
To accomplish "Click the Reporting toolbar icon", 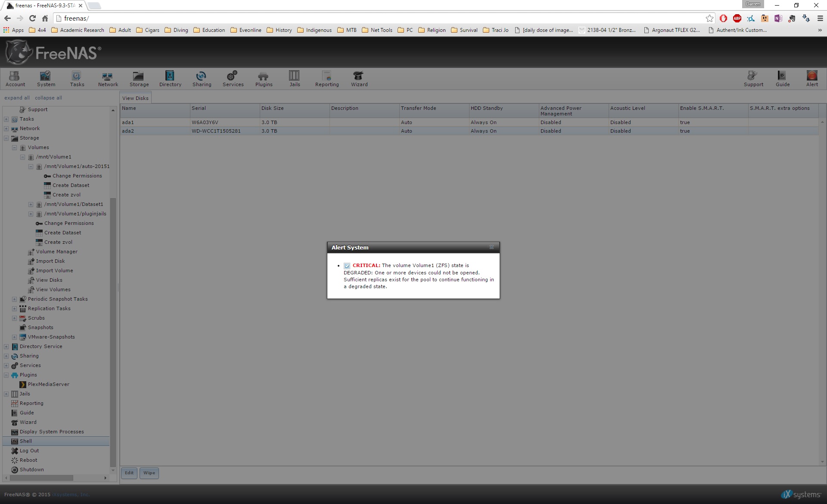I will pos(327,79).
